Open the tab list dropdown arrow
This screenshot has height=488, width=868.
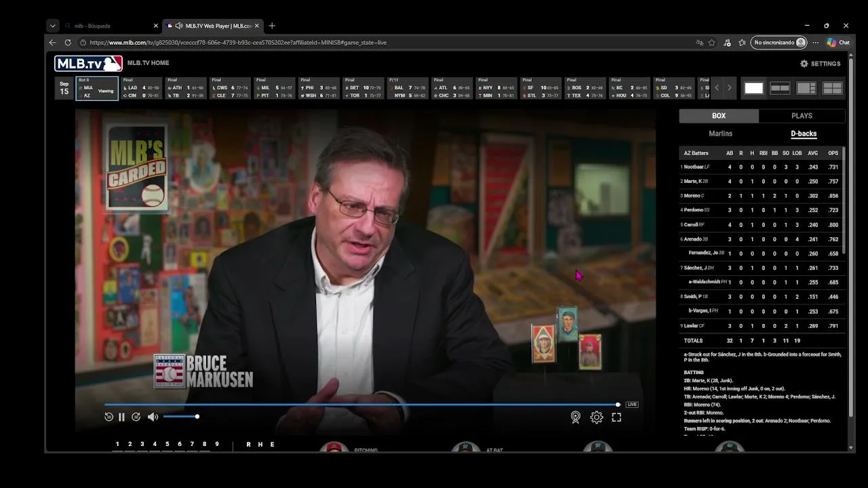click(x=52, y=26)
